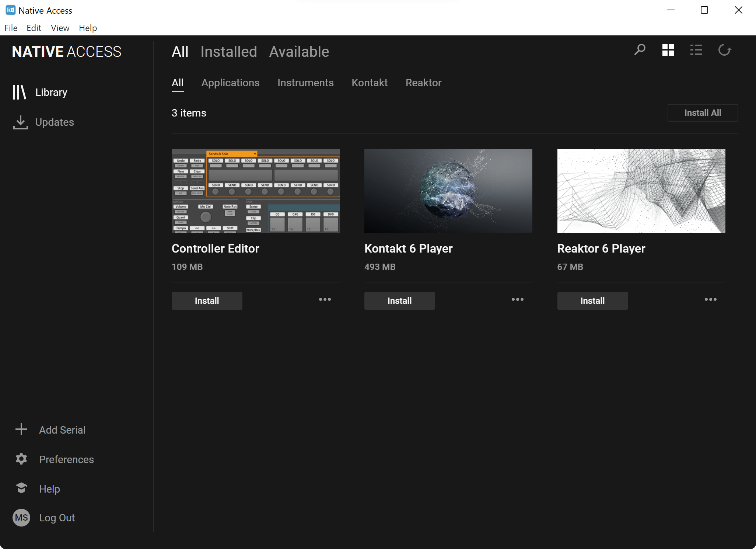Click the Reaktor 6 Player thumbnail
756x549 pixels.
tap(641, 191)
